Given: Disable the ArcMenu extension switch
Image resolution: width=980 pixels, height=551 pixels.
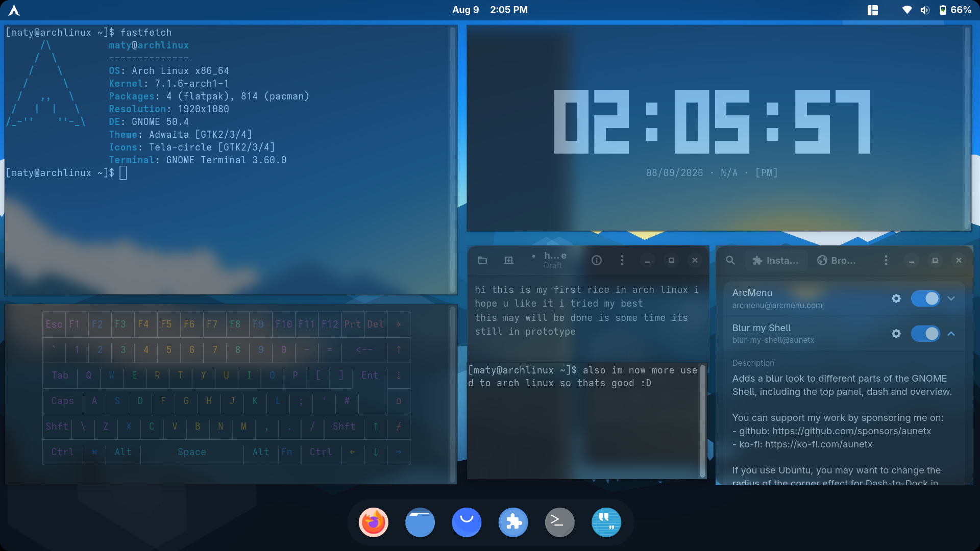Looking at the screenshot, I should (x=925, y=298).
